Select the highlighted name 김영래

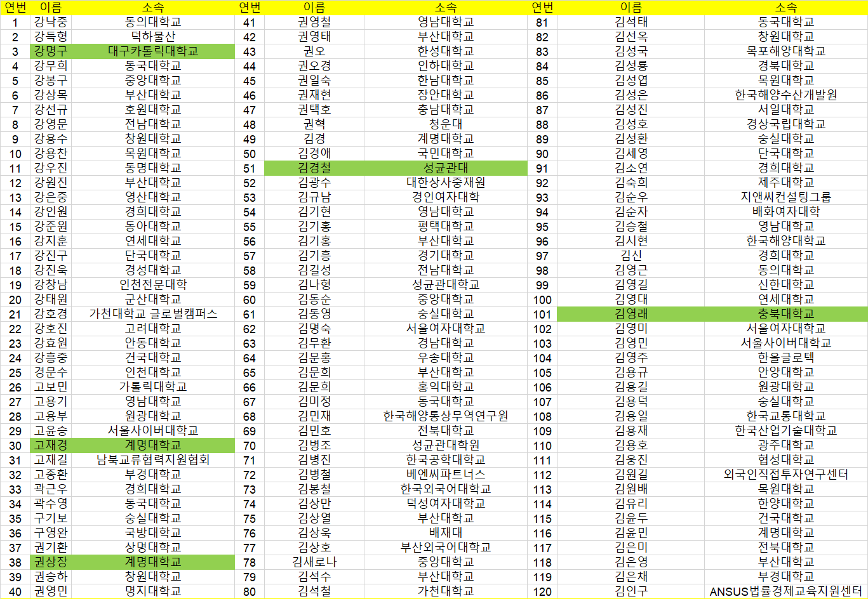click(631, 314)
